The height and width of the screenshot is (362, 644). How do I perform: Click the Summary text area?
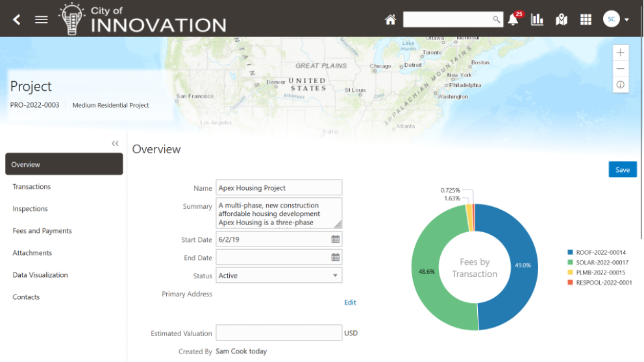(279, 213)
